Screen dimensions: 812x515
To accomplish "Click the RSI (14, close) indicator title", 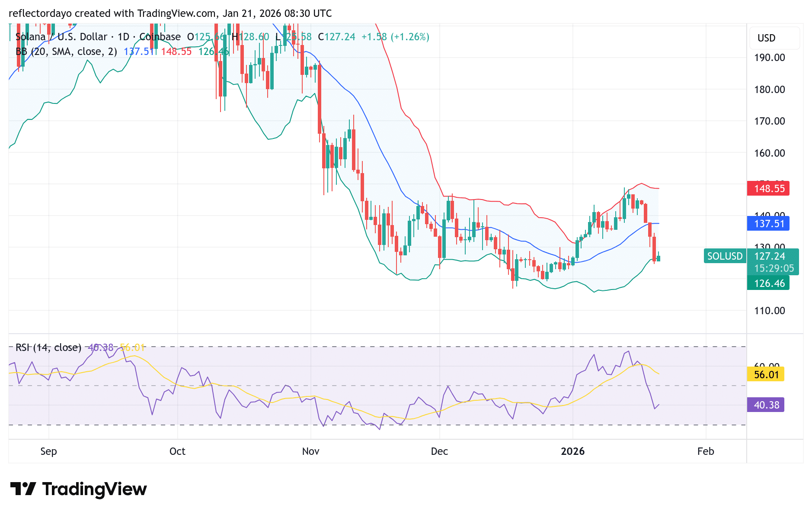I will [x=48, y=347].
